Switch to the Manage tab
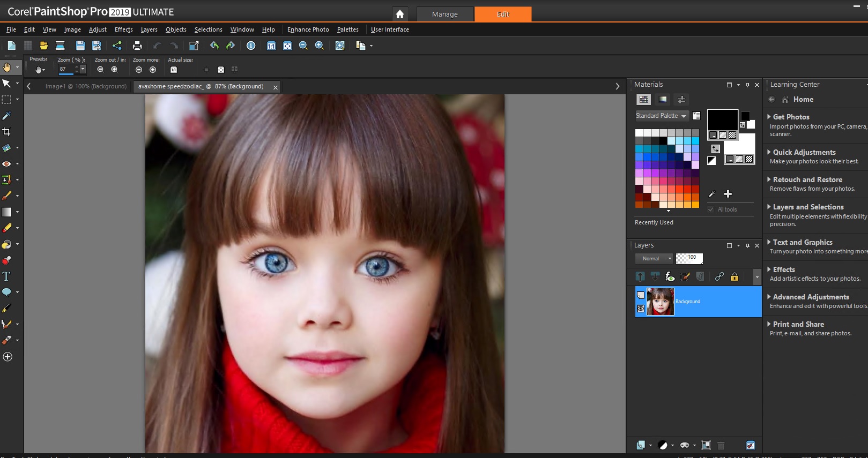The image size is (868, 458). (445, 14)
